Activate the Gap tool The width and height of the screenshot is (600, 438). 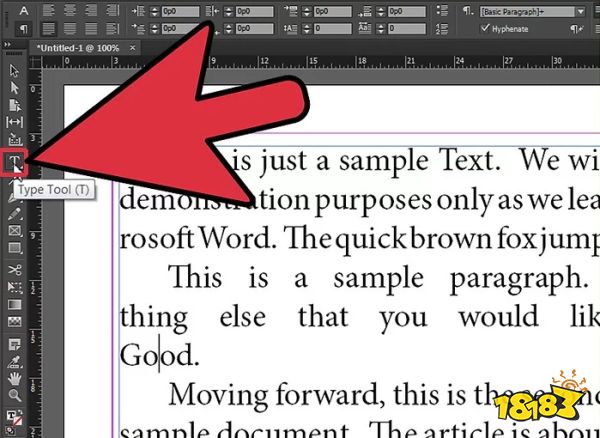pyautogui.click(x=14, y=122)
